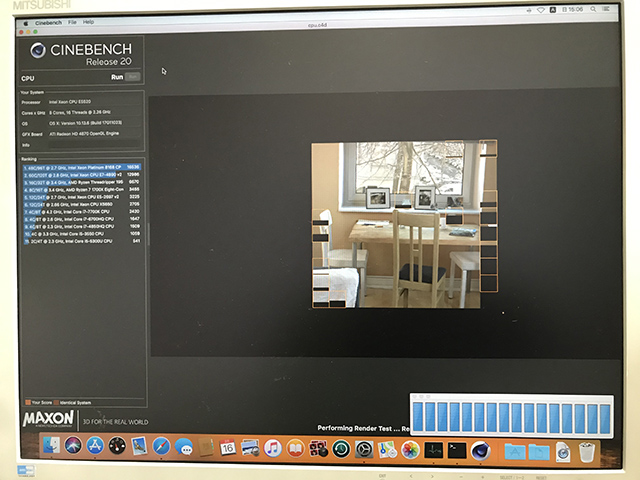Open the Documents folder in Dock
Image resolution: width=640 pixels, height=480 pixels.
539,452
